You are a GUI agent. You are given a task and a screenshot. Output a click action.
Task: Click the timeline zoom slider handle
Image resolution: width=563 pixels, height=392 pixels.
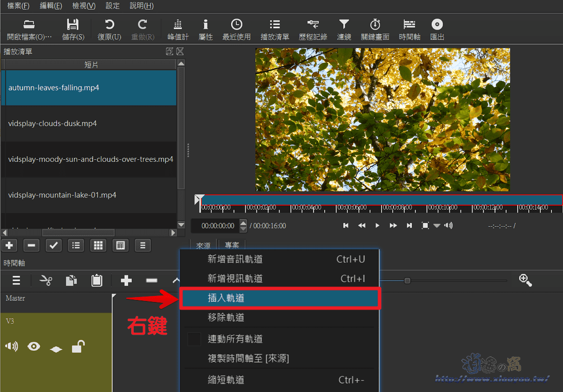click(407, 281)
